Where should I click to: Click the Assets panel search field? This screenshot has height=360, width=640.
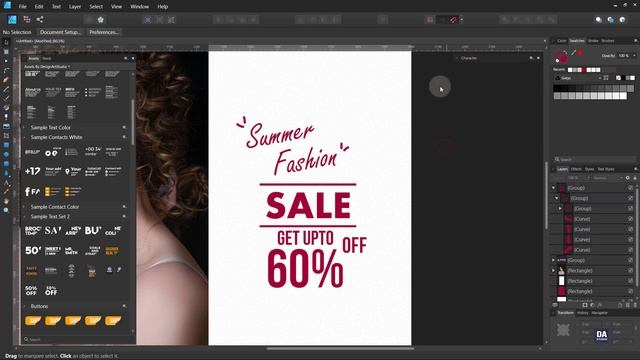(x=78, y=339)
